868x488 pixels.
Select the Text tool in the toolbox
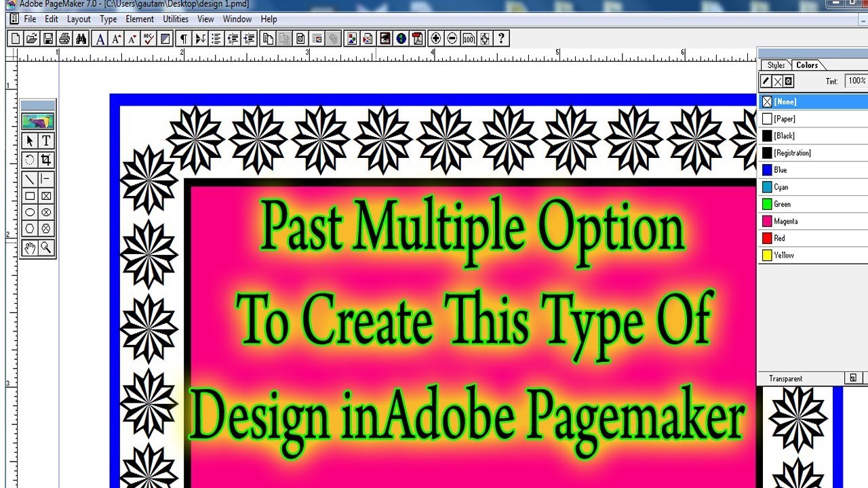point(46,141)
